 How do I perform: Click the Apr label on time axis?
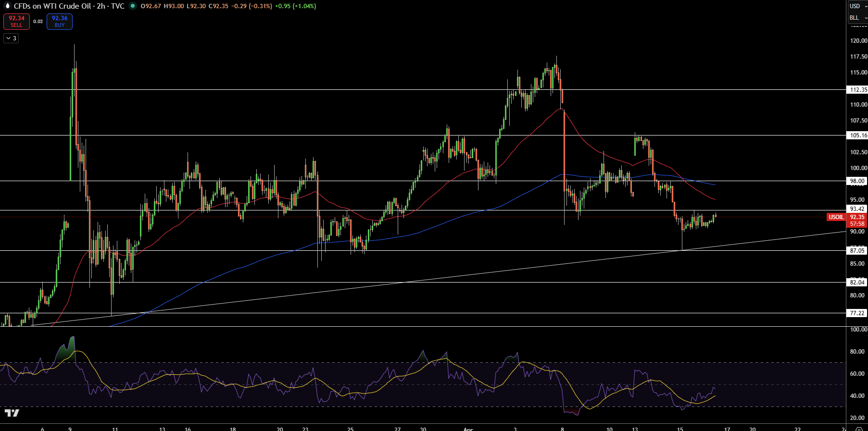pos(468,429)
